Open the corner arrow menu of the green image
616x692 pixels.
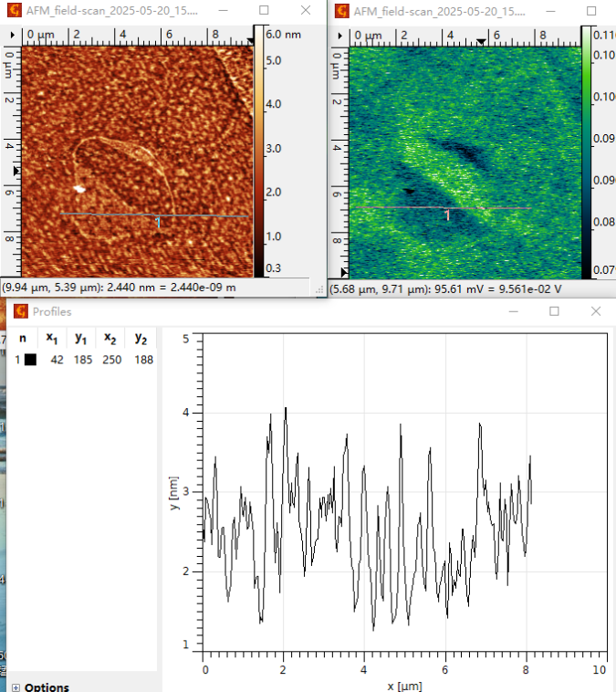341,35
